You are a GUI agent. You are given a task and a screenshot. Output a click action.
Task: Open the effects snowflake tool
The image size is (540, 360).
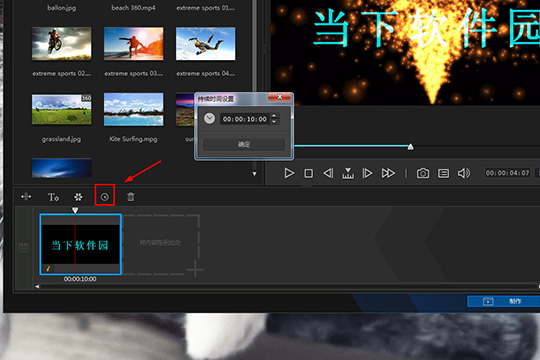[x=79, y=197]
